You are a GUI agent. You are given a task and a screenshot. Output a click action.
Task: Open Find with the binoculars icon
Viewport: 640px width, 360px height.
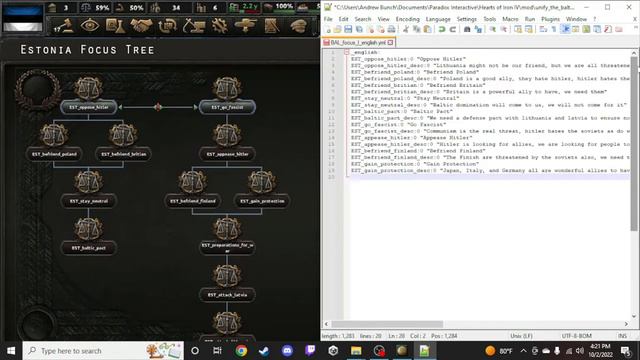click(467, 29)
